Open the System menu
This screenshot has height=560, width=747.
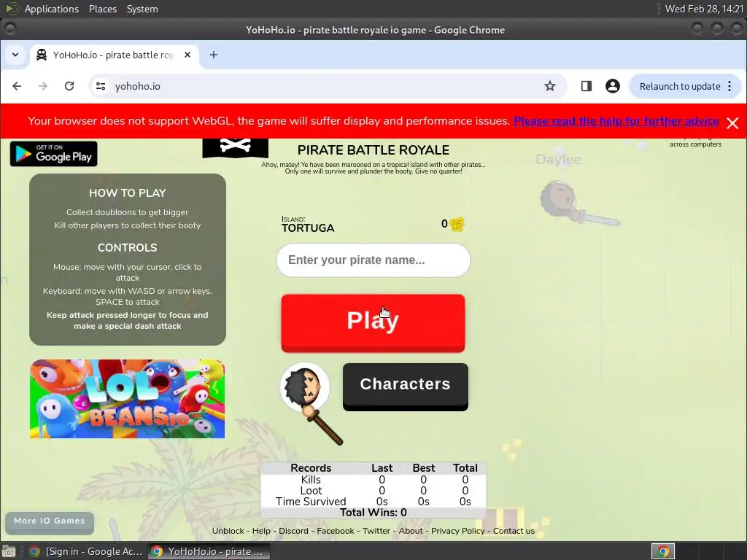point(142,9)
